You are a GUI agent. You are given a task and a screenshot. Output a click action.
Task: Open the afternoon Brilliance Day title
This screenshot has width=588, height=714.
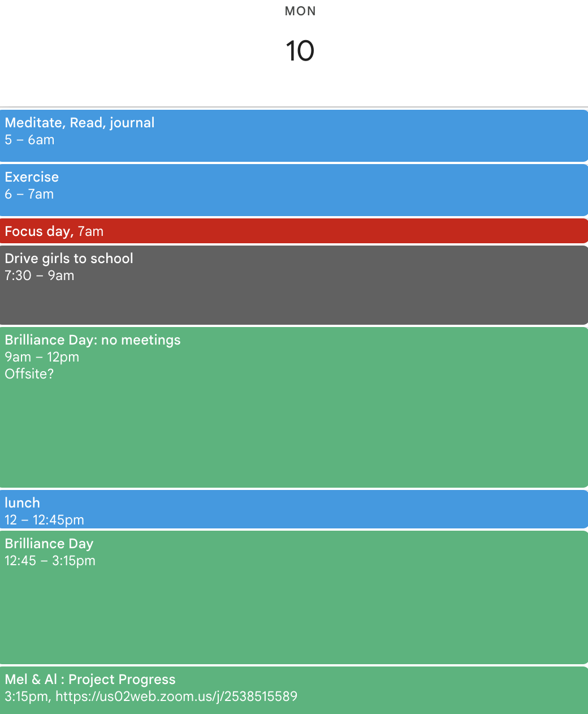point(49,544)
